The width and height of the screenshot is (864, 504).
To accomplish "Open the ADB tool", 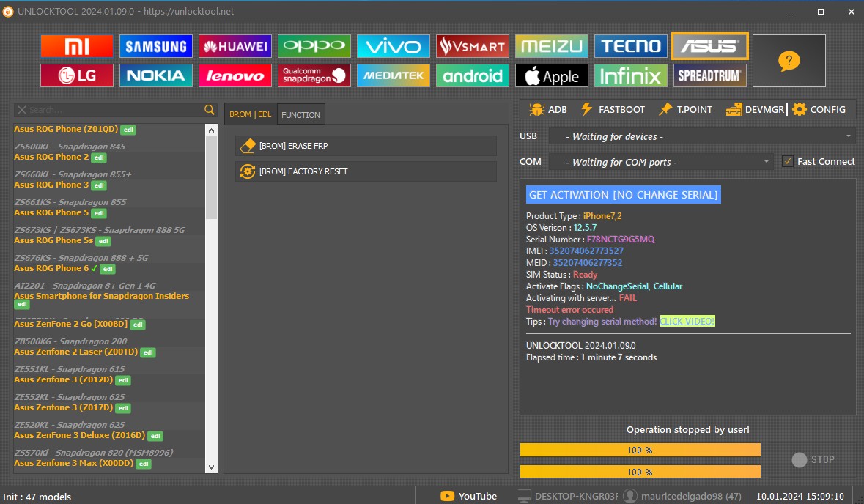I will click(x=548, y=109).
